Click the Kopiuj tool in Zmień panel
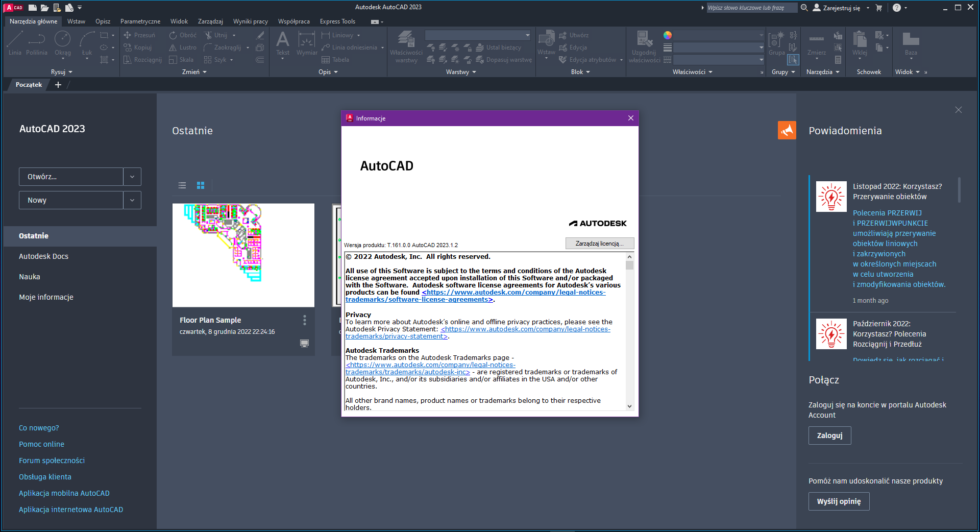This screenshot has height=532, width=980. [138, 47]
